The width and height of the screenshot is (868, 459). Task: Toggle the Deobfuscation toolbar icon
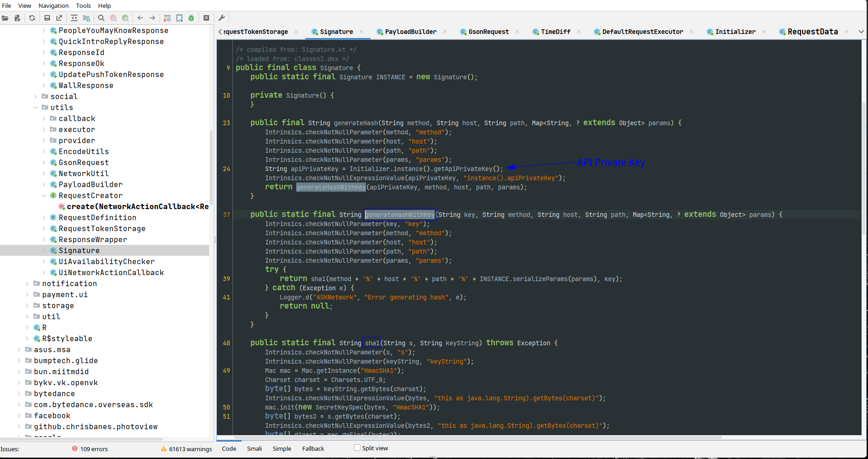coord(167,18)
